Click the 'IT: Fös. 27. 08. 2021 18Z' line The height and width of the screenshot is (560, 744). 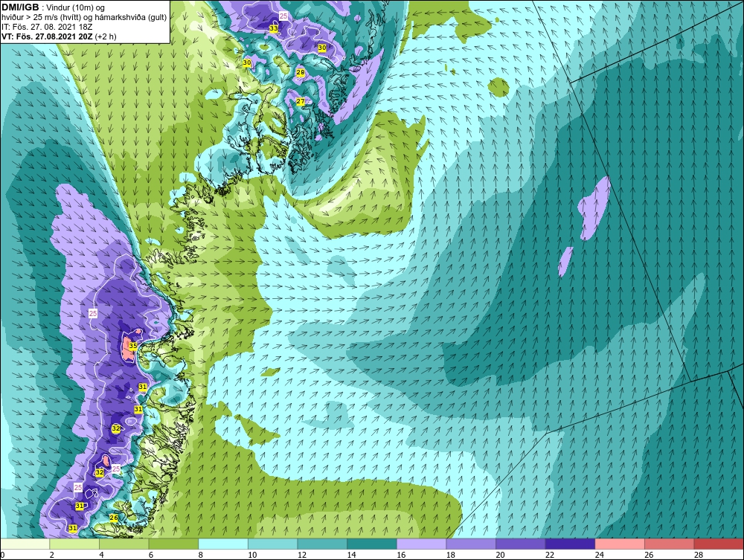(46, 27)
